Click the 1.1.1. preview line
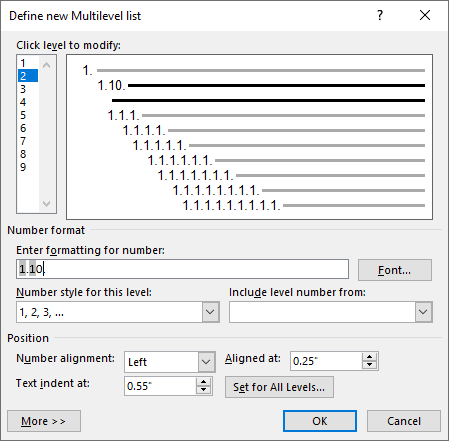 pyautogui.click(x=266, y=115)
